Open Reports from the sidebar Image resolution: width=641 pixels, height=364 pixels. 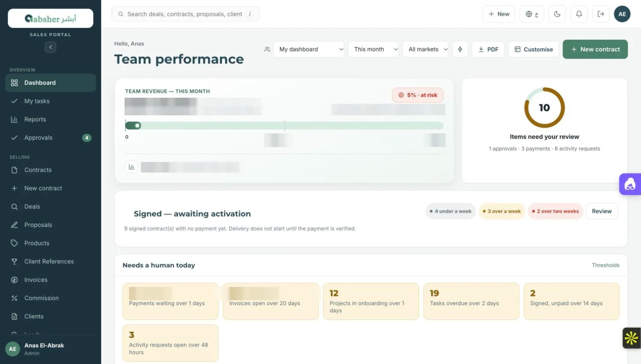pyautogui.click(x=51, y=119)
